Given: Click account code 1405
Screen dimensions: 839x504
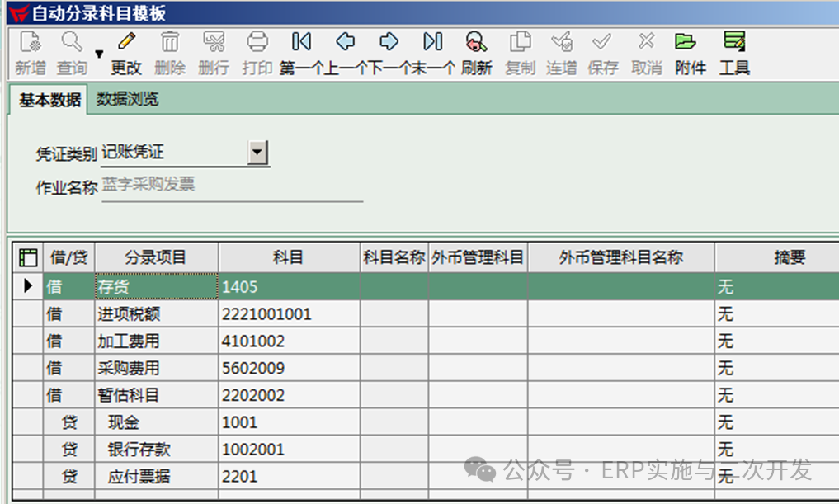Looking at the screenshot, I should 240,287.
